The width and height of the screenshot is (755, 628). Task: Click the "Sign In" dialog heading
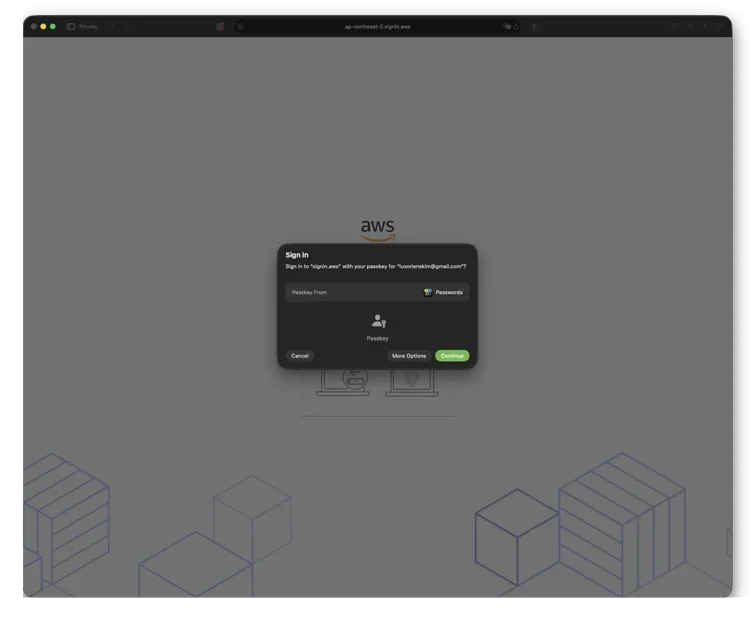297,255
